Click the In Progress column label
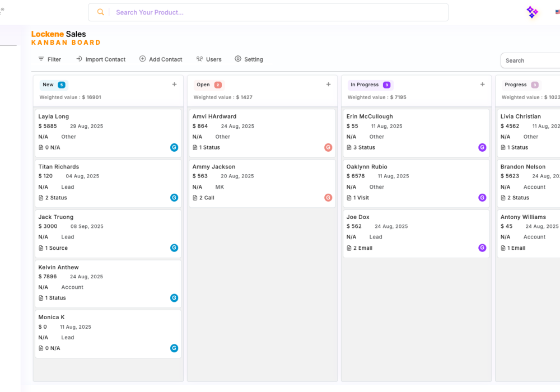The width and height of the screenshot is (560, 392). 365,85
